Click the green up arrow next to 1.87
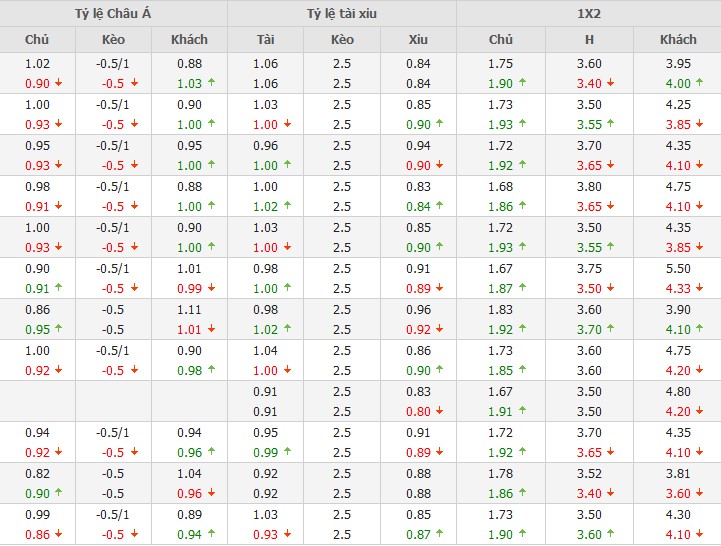Image resolution: width=721 pixels, height=546 pixels. pos(522,288)
